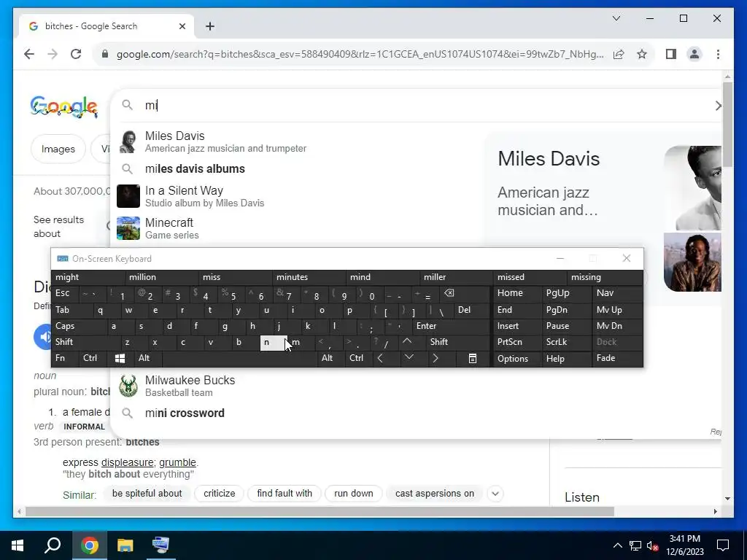Reload the page with the refresh icon
The width and height of the screenshot is (747, 560).
click(x=76, y=54)
